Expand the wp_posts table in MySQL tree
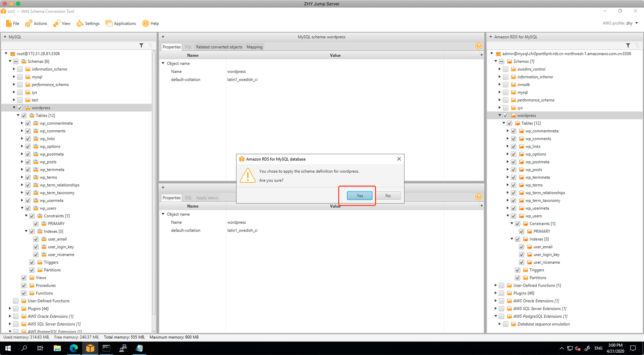The width and height of the screenshot is (644, 355). coord(22,162)
